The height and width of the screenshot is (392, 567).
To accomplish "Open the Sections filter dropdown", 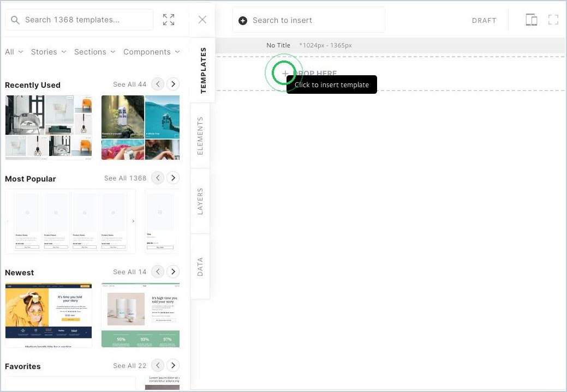I will (95, 52).
